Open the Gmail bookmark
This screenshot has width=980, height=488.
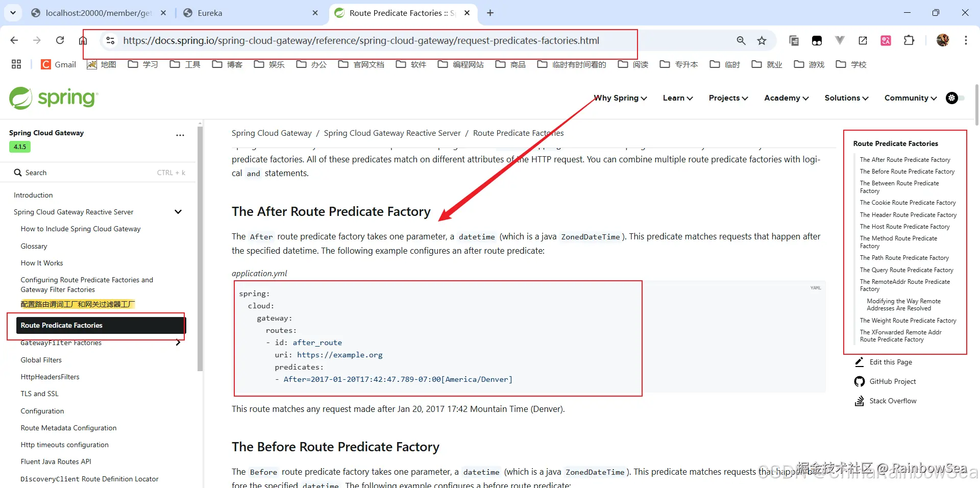pyautogui.click(x=59, y=64)
